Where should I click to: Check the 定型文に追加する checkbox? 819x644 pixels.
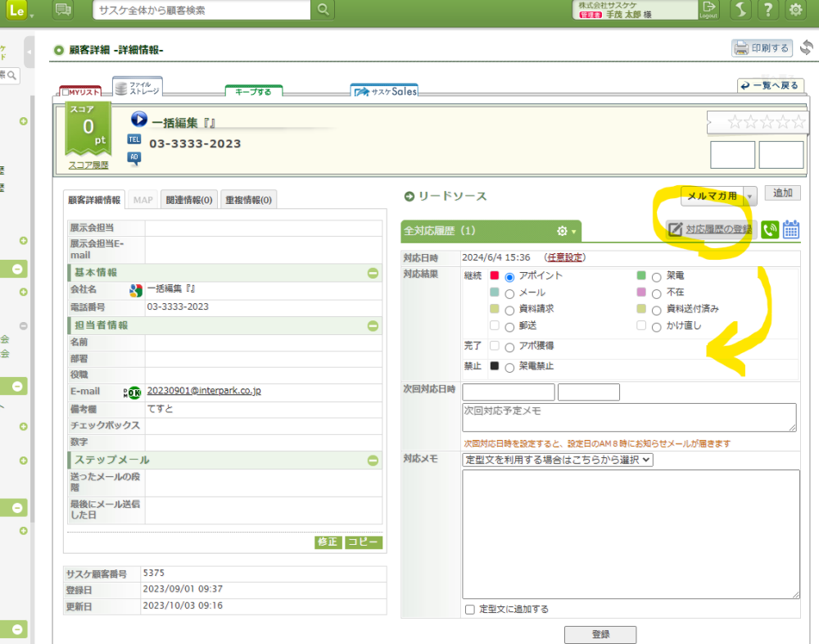469,610
